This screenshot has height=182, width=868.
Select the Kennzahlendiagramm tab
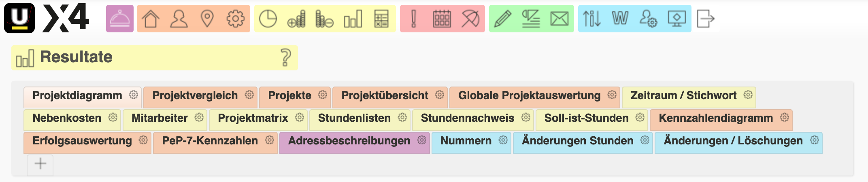[715, 118]
